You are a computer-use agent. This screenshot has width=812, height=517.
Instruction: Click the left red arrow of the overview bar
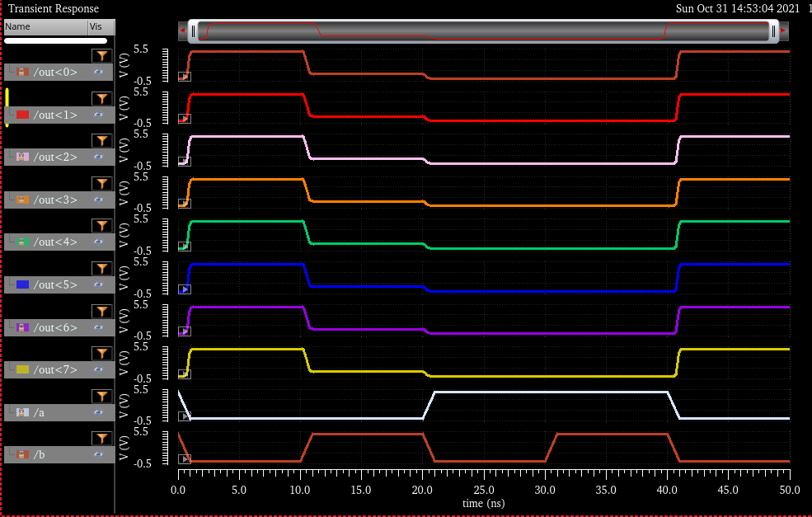click(182, 31)
